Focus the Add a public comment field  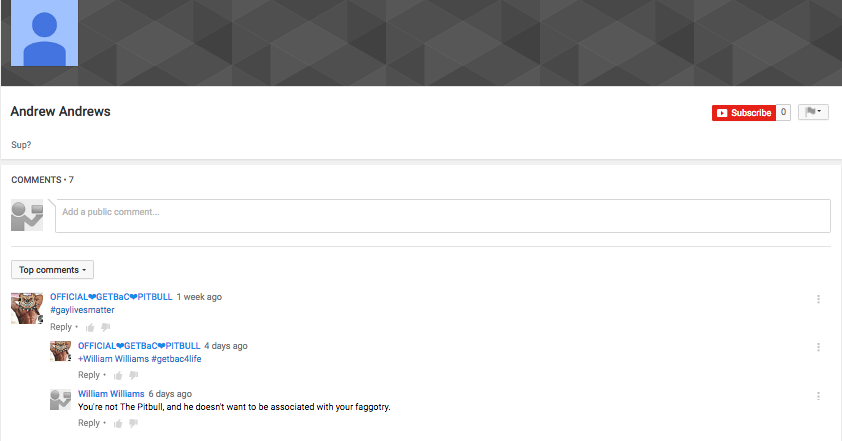click(442, 216)
